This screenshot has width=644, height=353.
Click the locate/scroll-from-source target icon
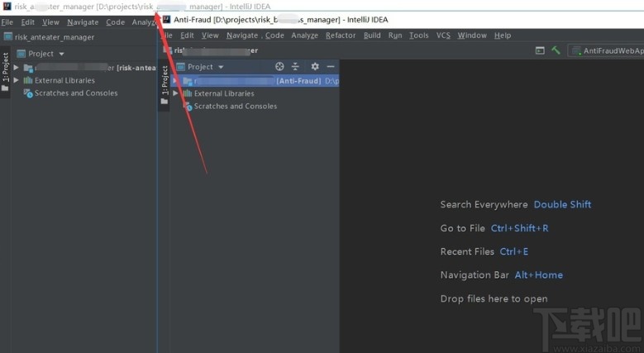pyautogui.click(x=279, y=67)
